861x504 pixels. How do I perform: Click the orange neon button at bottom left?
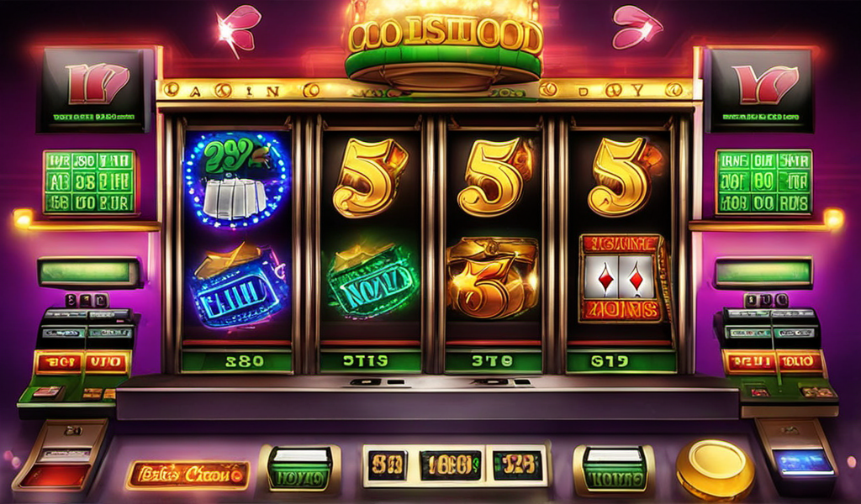pos(188,475)
